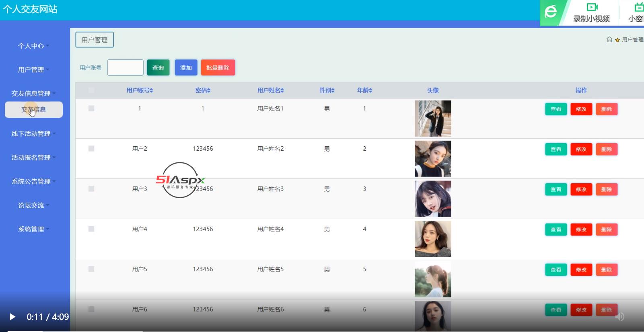Click the video volume speaker icon
This screenshot has width=644, height=332.
point(620,317)
